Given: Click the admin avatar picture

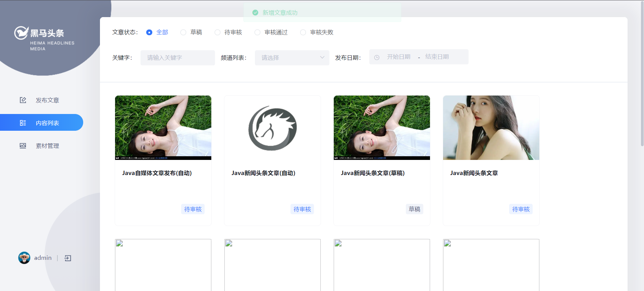Looking at the screenshot, I should point(24,258).
